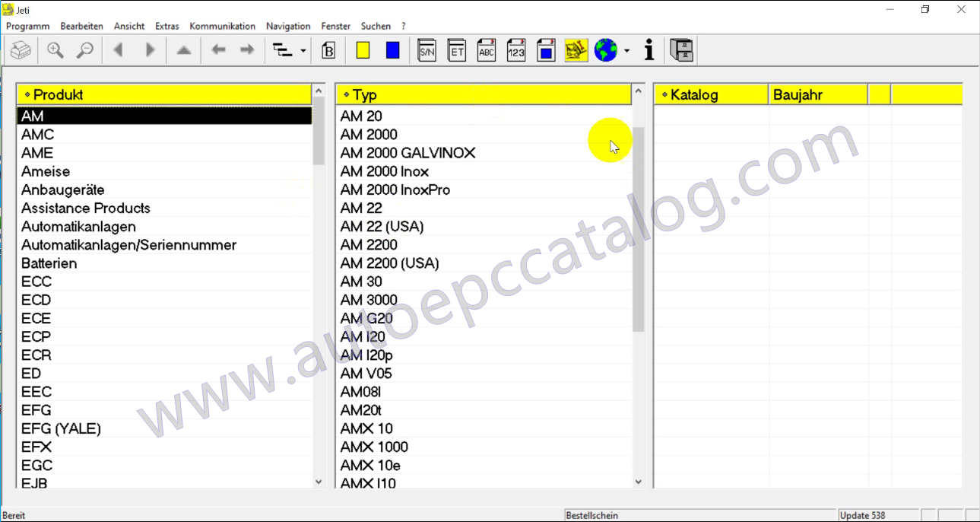Viewport: 980px width, 522px height.
Task: Open the Navigation menu
Action: tap(288, 25)
